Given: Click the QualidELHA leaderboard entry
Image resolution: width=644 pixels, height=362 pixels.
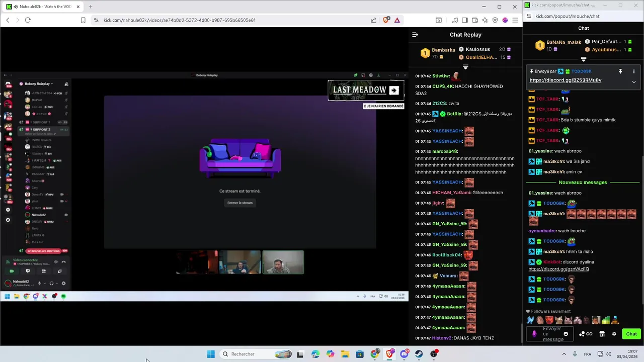Looking at the screenshot, I should point(481,57).
